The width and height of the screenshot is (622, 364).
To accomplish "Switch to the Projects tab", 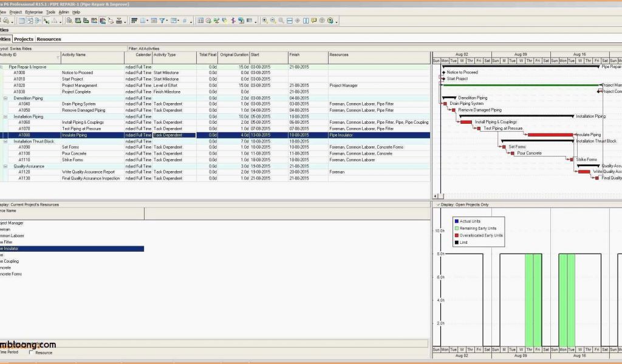I will click(x=24, y=39).
